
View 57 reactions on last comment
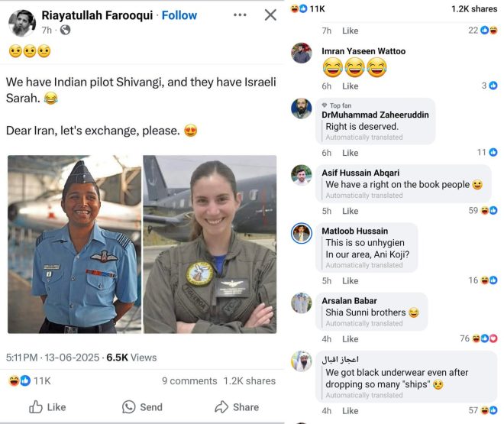coord(483,410)
